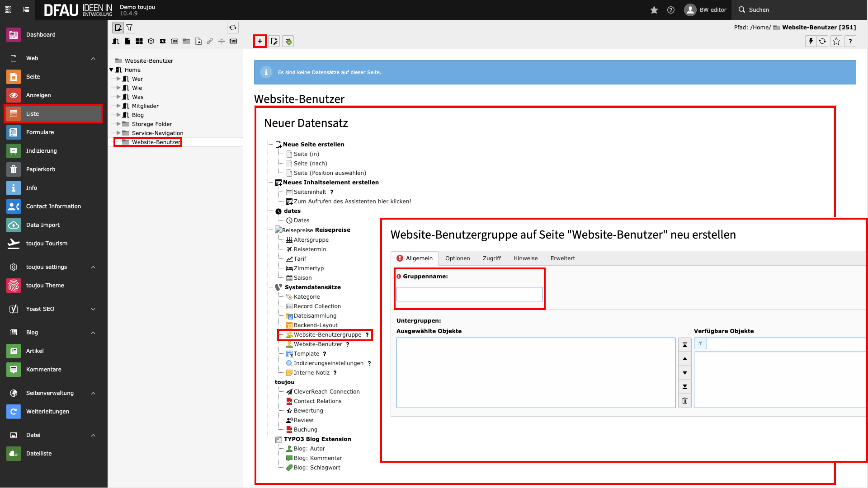Expand the Yoast SEO sidebar group
This screenshot has height=488, width=868.
[93, 309]
